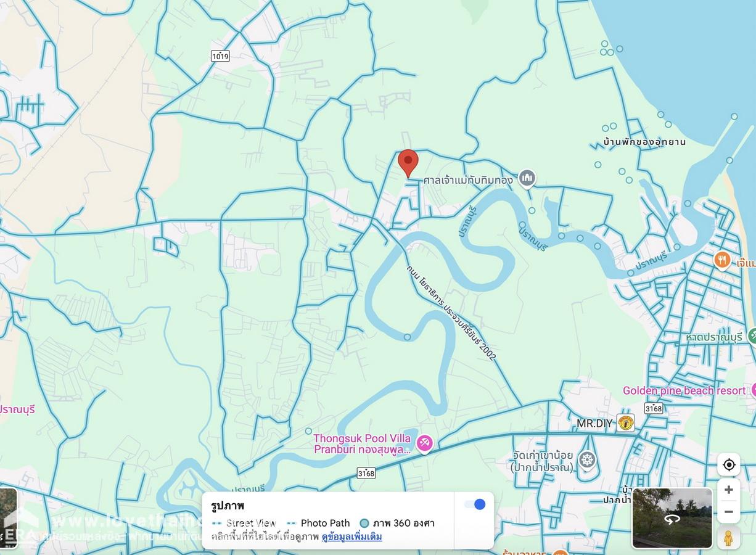Click the temple icon at วัดเก่าเขาน้อย
The image size is (756, 555).
[587, 459]
